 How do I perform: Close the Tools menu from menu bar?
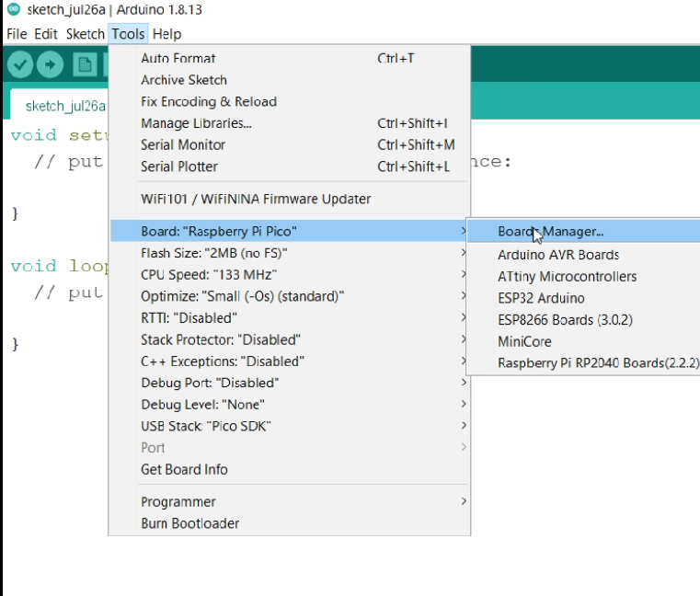[x=128, y=34]
